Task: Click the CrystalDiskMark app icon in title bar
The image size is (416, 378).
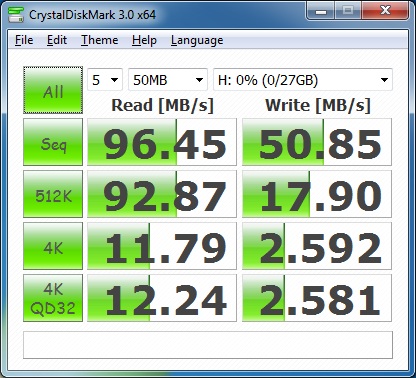Action: (15, 14)
